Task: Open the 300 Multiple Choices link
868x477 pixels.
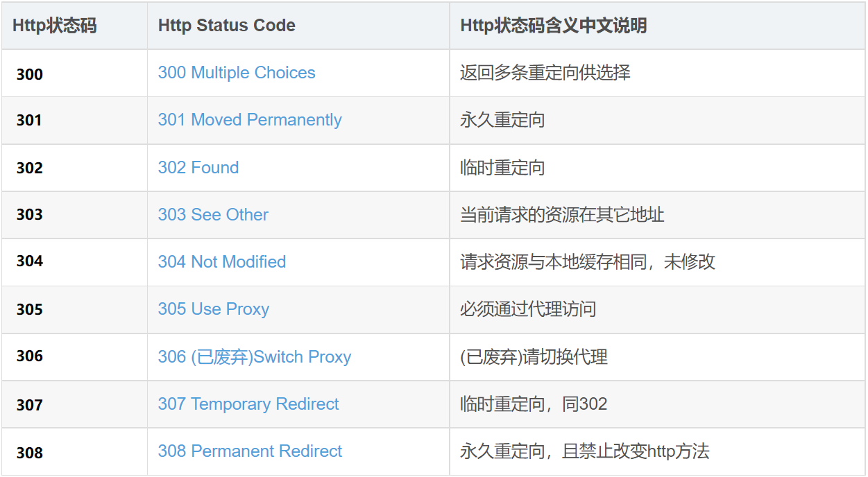Action: [x=237, y=73]
